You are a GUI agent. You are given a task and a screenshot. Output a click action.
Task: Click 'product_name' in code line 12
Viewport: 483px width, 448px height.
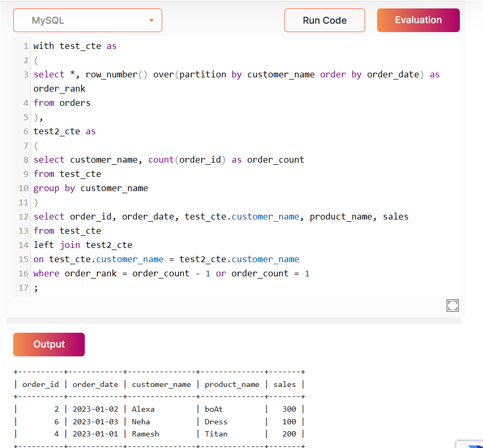click(x=341, y=217)
